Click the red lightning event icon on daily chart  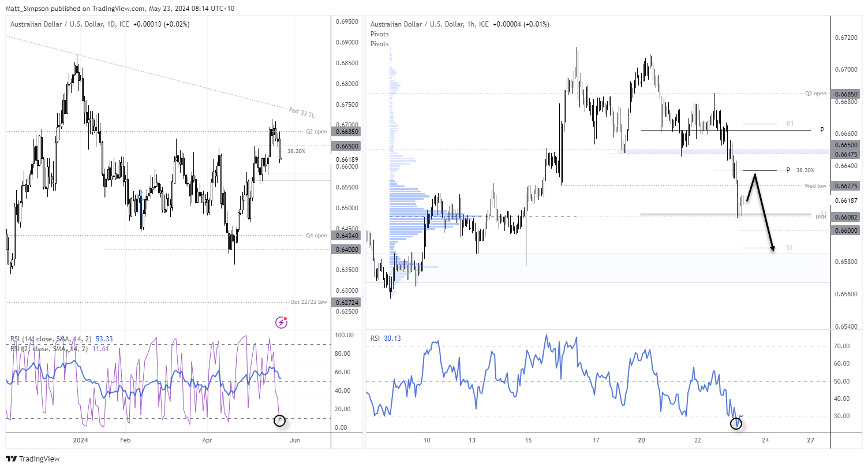(x=281, y=322)
